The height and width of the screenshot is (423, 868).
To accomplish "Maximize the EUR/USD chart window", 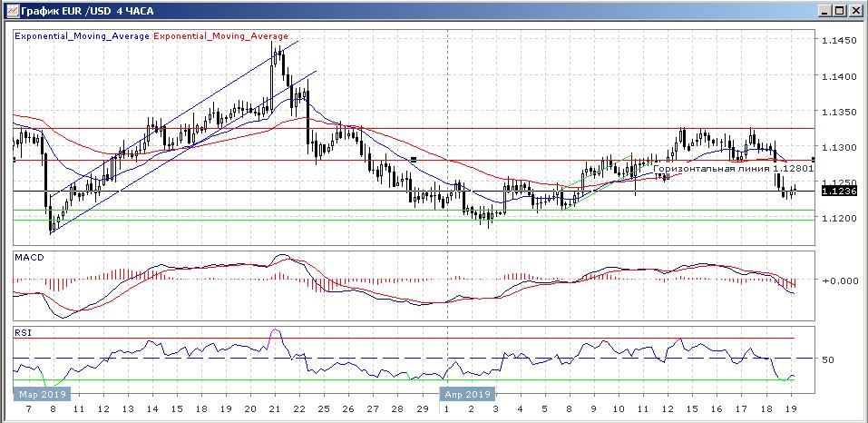I will [840, 11].
